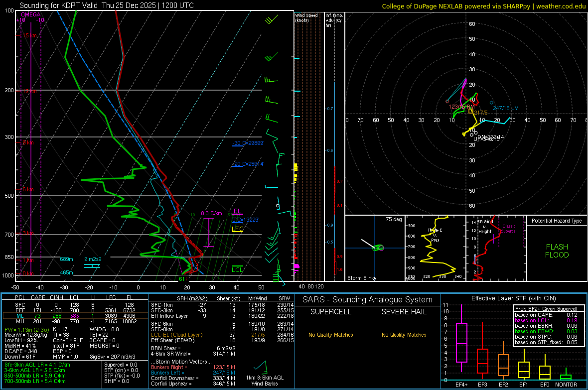
Task: Click the 15 km height marker
Action: click(x=30, y=36)
